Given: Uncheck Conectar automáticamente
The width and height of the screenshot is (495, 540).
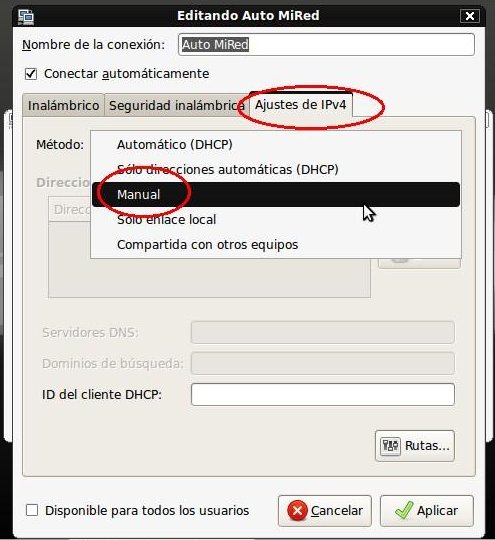Looking at the screenshot, I should click(x=31, y=74).
